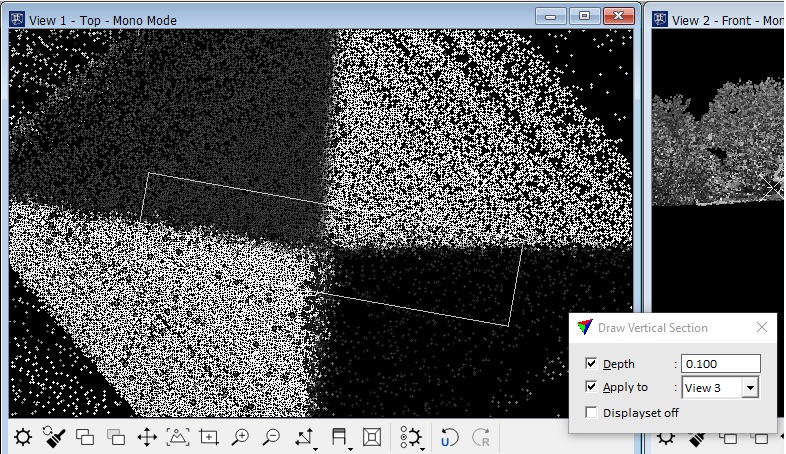Viewport: 786px width, 454px height.
Task: Enable the Displayset off checkbox
Action: (591, 412)
